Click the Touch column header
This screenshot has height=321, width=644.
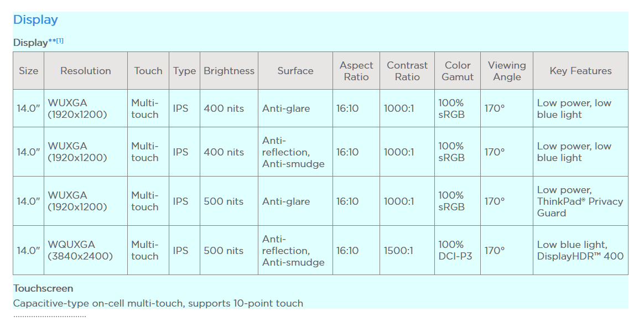[x=148, y=71]
